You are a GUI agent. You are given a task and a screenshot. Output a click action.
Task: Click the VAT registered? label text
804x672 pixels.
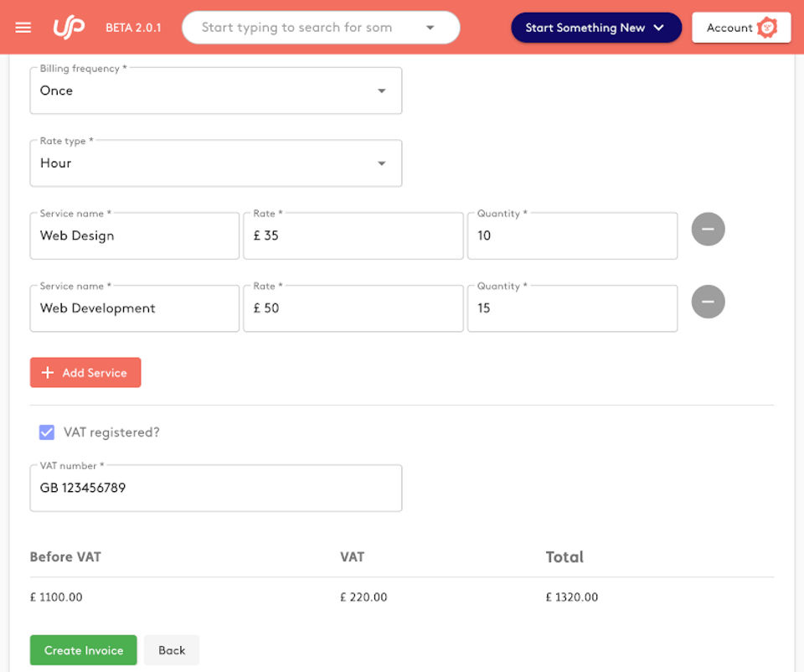111,432
